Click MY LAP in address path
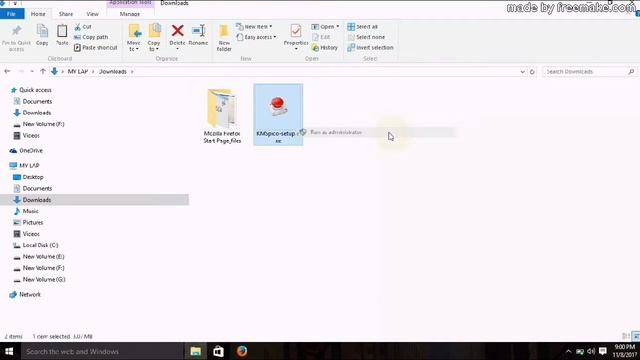 78,71
